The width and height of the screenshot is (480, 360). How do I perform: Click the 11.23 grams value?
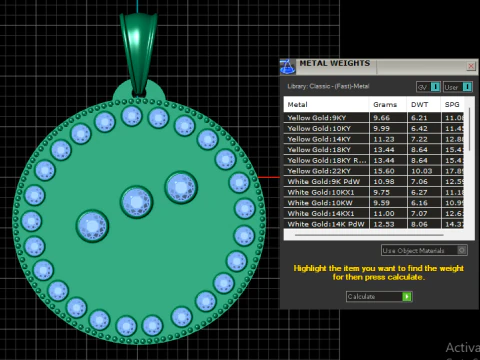pos(384,139)
